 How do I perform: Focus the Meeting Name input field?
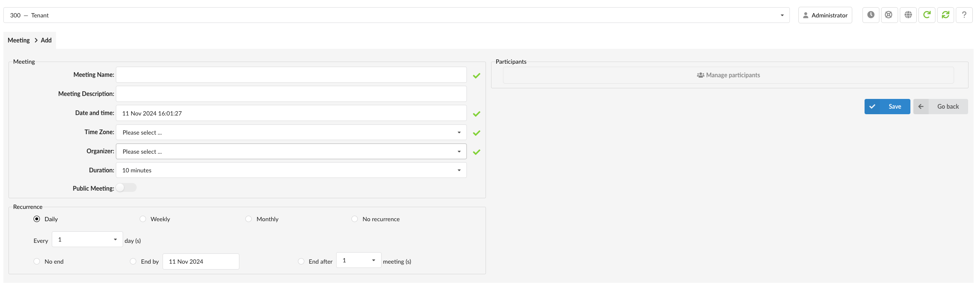pos(291,75)
